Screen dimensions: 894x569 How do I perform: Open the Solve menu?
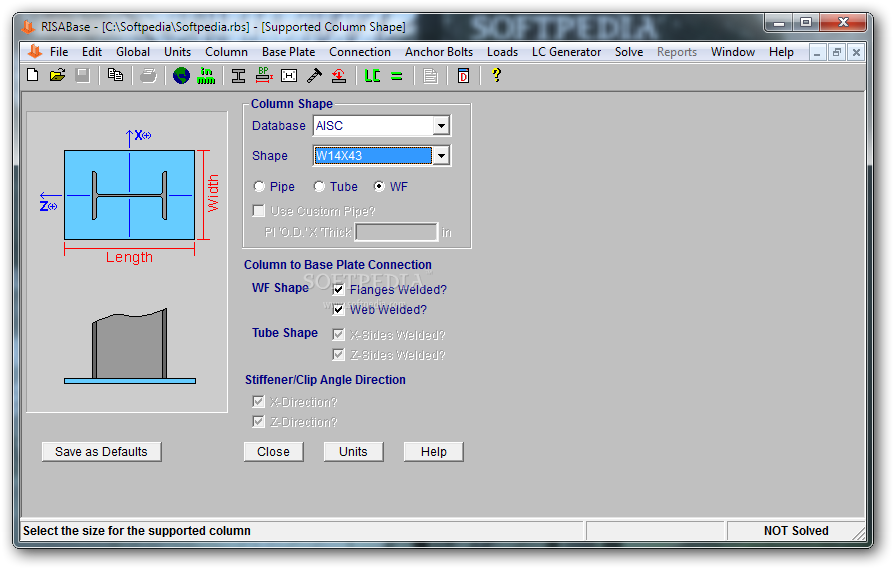tap(629, 52)
